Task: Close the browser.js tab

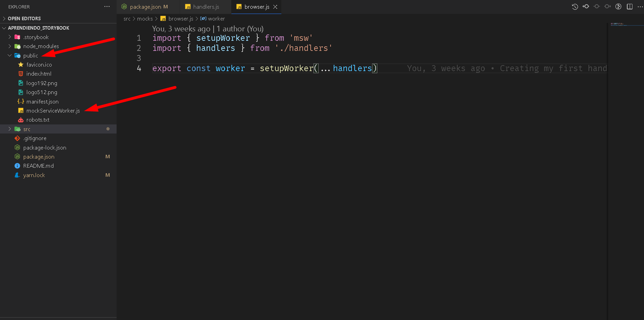Action: coord(275,7)
